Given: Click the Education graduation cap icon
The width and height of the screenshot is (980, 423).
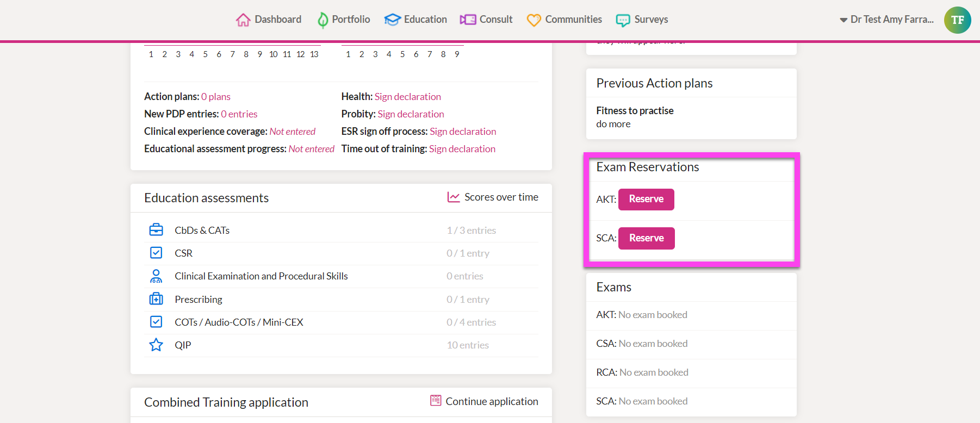Looking at the screenshot, I should coord(392,20).
